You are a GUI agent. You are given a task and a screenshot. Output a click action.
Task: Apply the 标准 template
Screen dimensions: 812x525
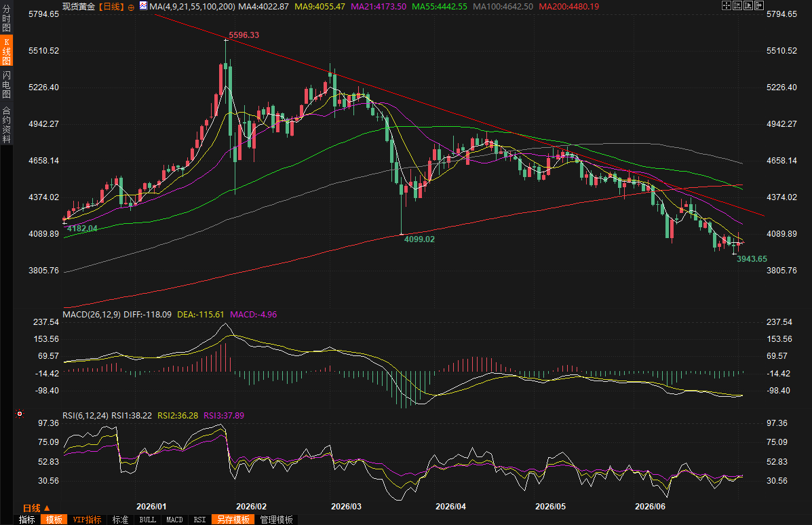120,520
